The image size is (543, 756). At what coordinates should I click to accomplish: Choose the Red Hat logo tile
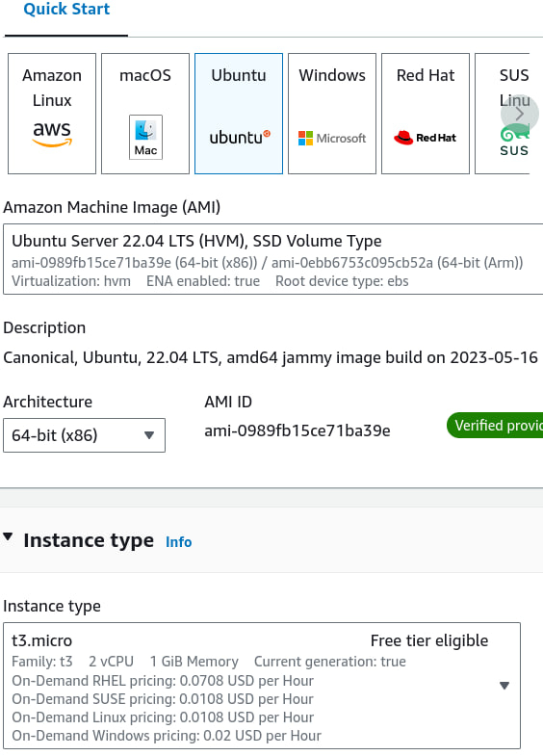426,114
